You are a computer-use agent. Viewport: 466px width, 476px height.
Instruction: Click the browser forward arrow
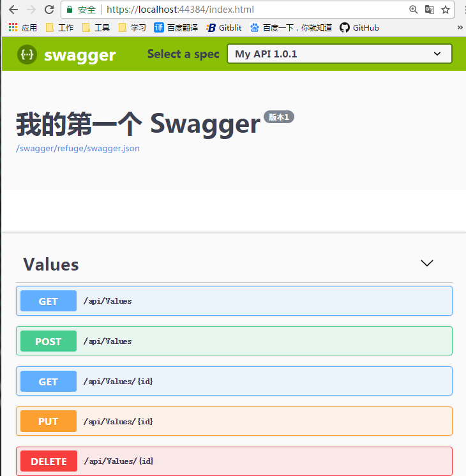(x=31, y=10)
